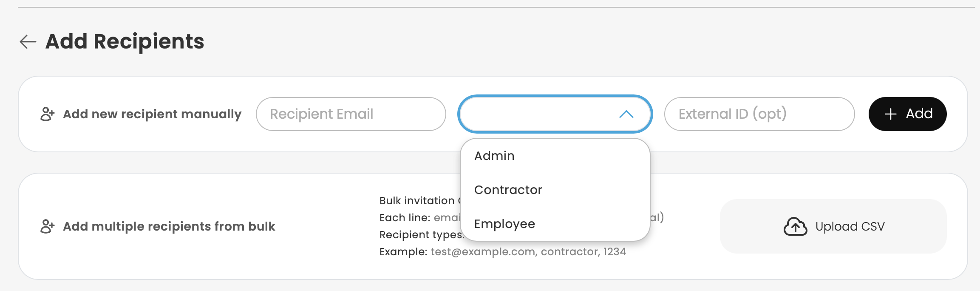Pick Employee from the recipient type list

[504, 224]
